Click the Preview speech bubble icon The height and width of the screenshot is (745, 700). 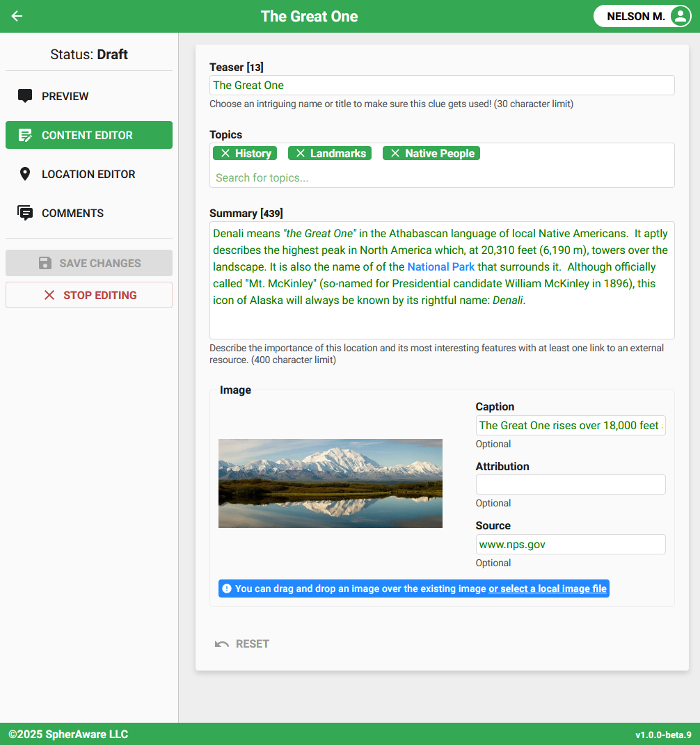[x=25, y=96]
